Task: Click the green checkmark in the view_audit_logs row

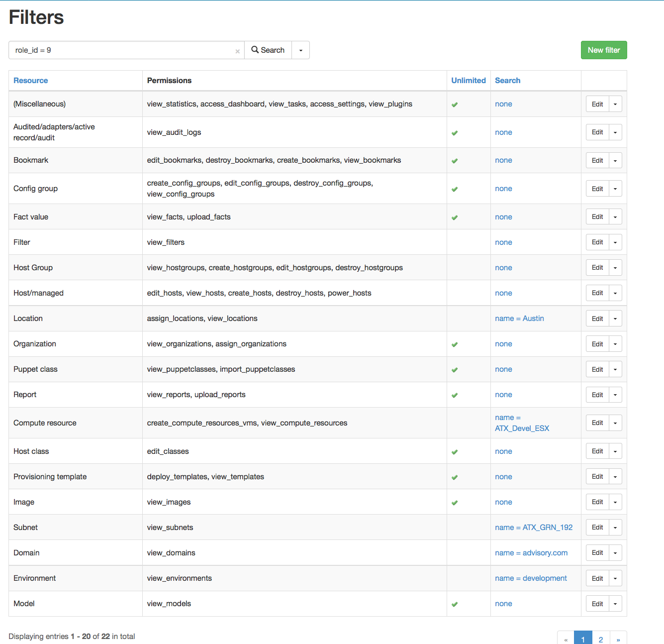Action: point(455,133)
